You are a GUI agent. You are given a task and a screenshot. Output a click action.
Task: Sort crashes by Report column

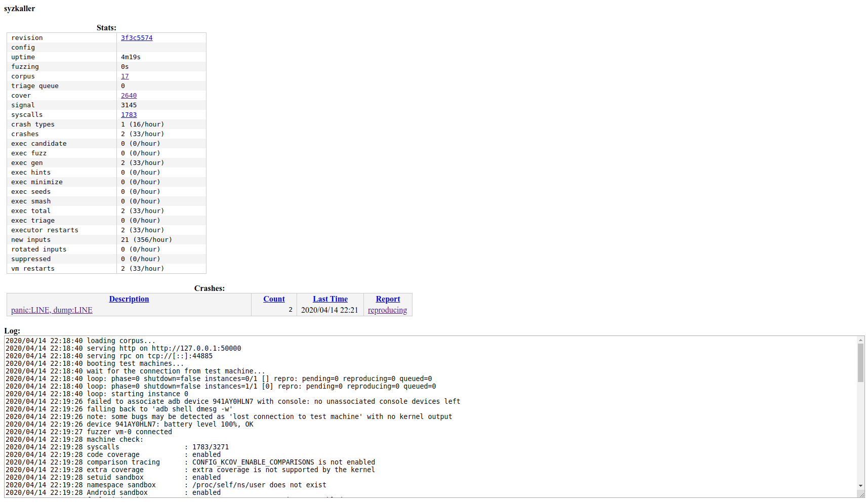point(388,299)
